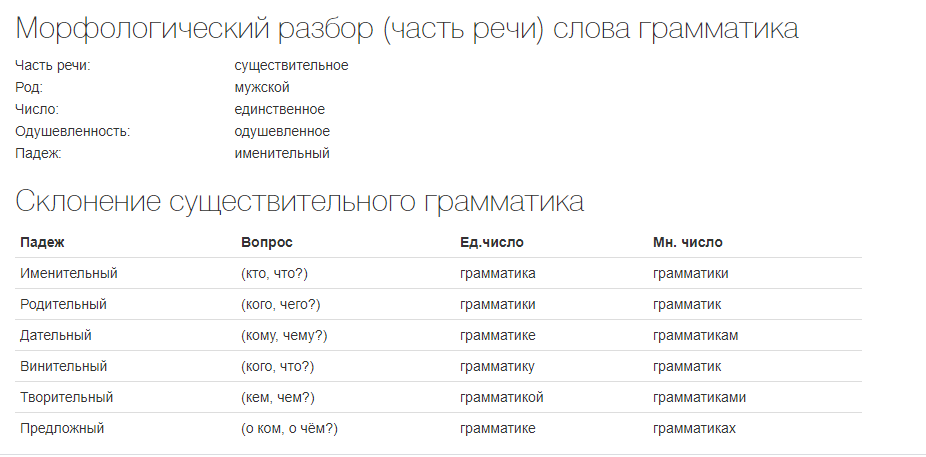Click plural form грамматиками
926x457 pixels.
click(699, 397)
